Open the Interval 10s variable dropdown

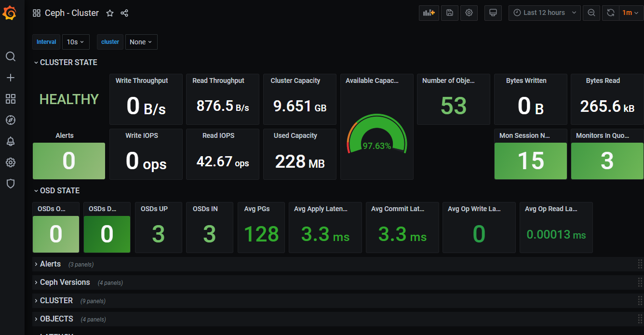coord(76,42)
